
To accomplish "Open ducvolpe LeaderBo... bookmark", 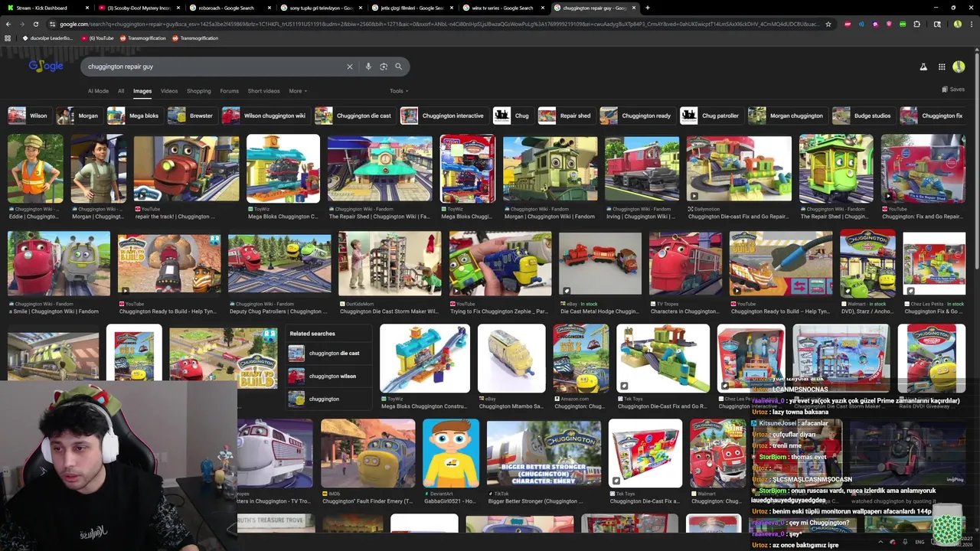I will coord(47,37).
